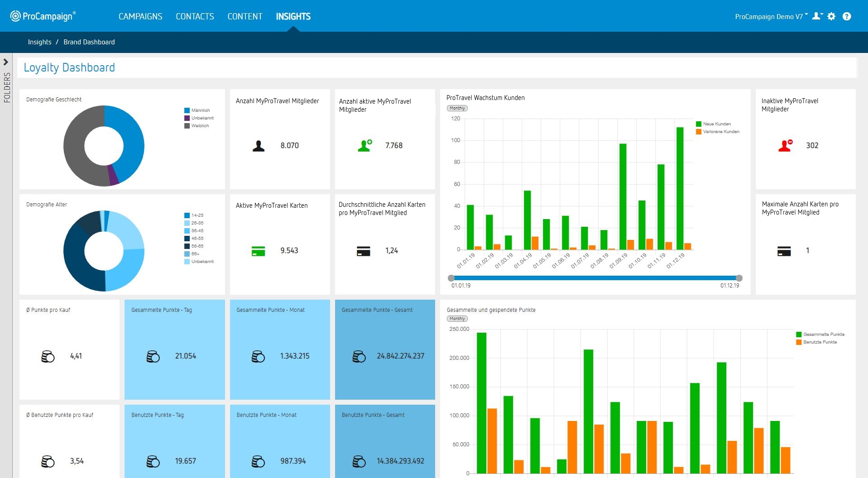This screenshot has height=478, width=868.
Task: Open Monthly selector on ProTravel Wachstum chart
Action: [457, 108]
